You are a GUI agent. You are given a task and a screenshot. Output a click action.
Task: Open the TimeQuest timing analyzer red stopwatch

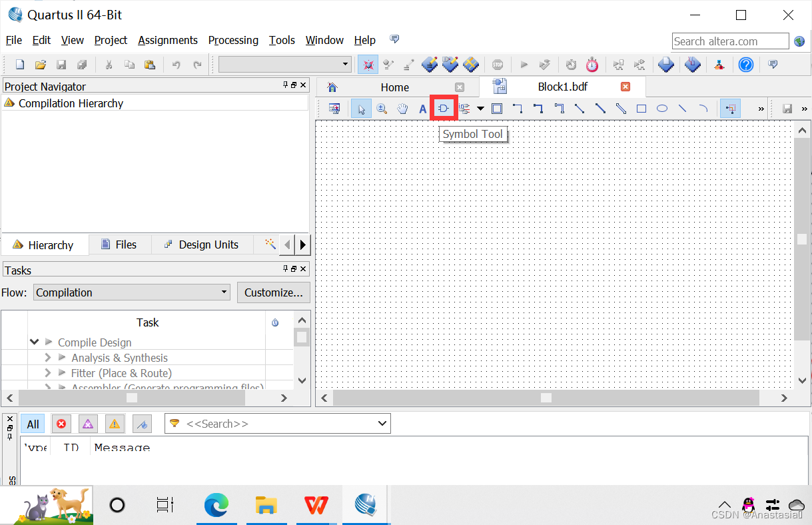pyautogui.click(x=592, y=65)
